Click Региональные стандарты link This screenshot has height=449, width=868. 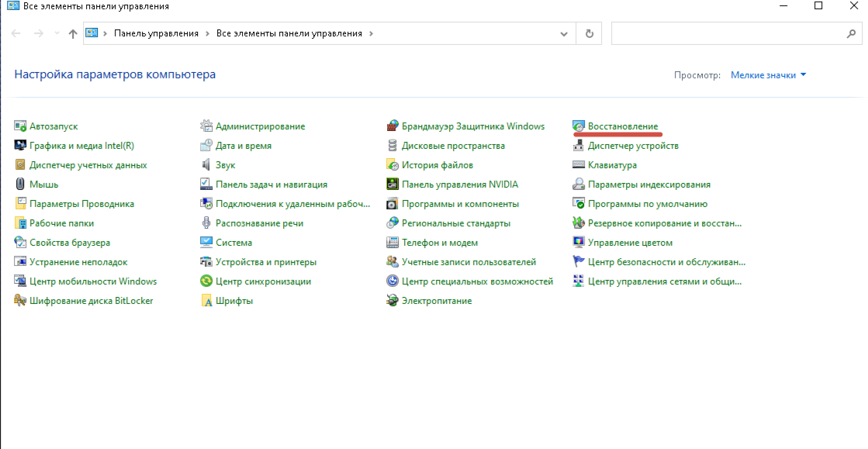click(455, 223)
